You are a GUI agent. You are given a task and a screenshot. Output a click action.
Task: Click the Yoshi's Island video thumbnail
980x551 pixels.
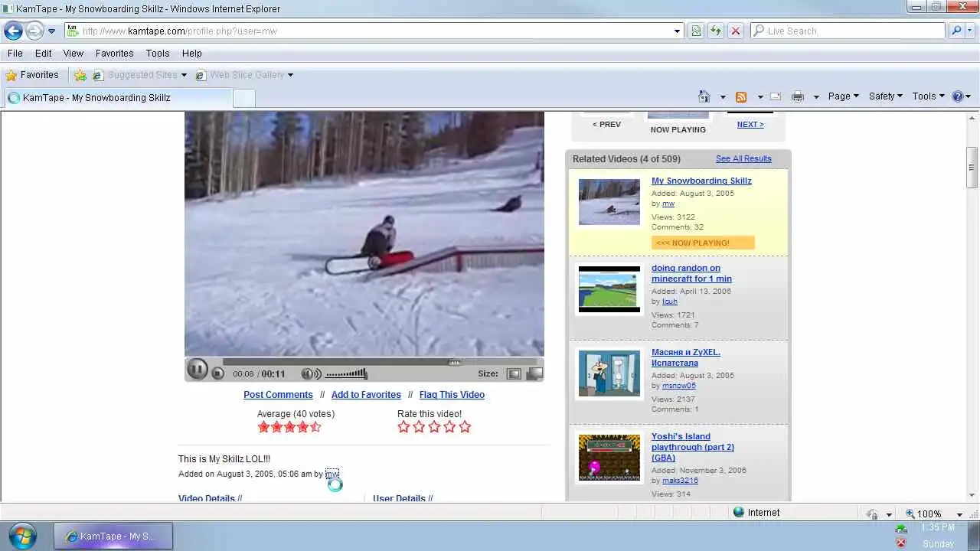pyautogui.click(x=609, y=458)
